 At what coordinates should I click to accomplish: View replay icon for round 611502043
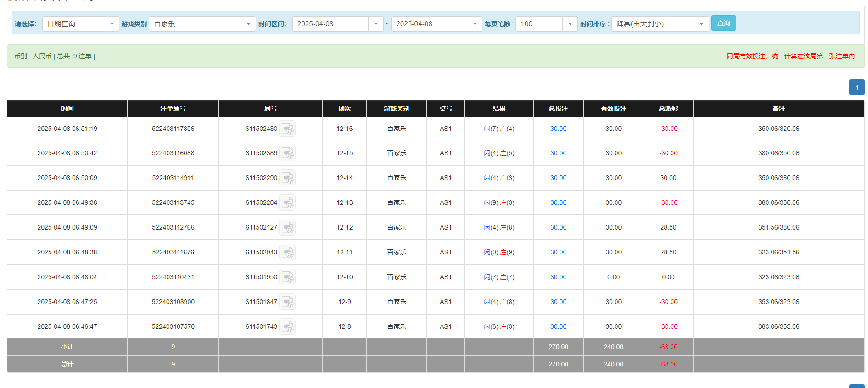[x=287, y=253]
